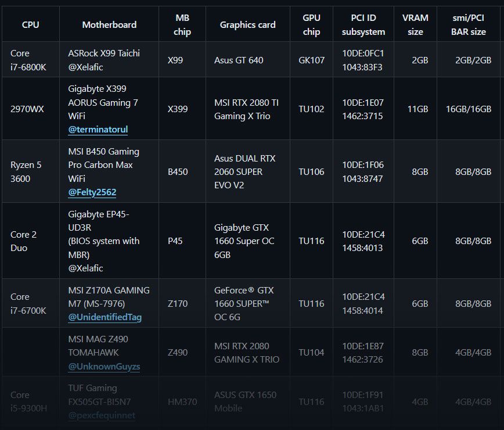504x430 pixels.
Task: Open the @Felty2562 profile link
Action: pyautogui.click(x=92, y=192)
